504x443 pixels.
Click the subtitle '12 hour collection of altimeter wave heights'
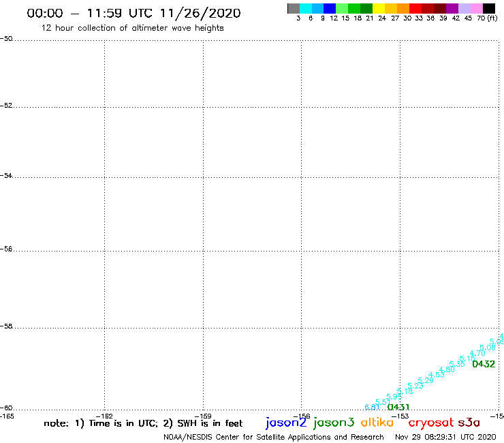[x=132, y=28]
